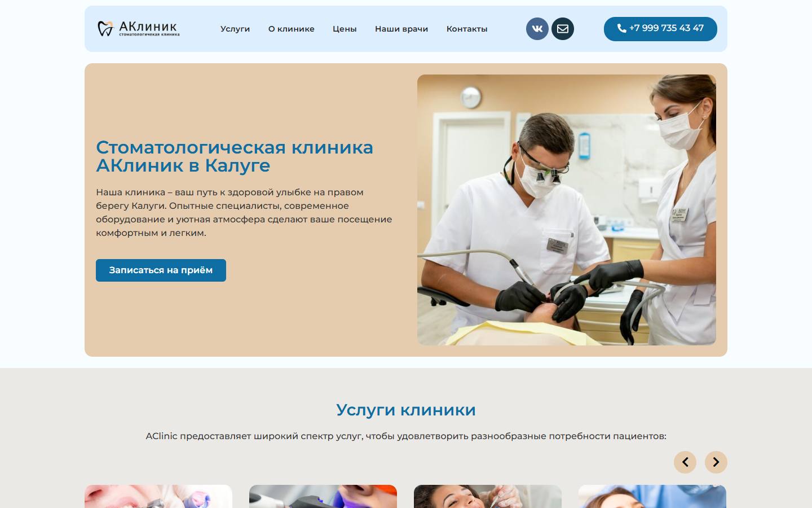Click the AClinic services description text
The image size is (812, 508).
406,436
